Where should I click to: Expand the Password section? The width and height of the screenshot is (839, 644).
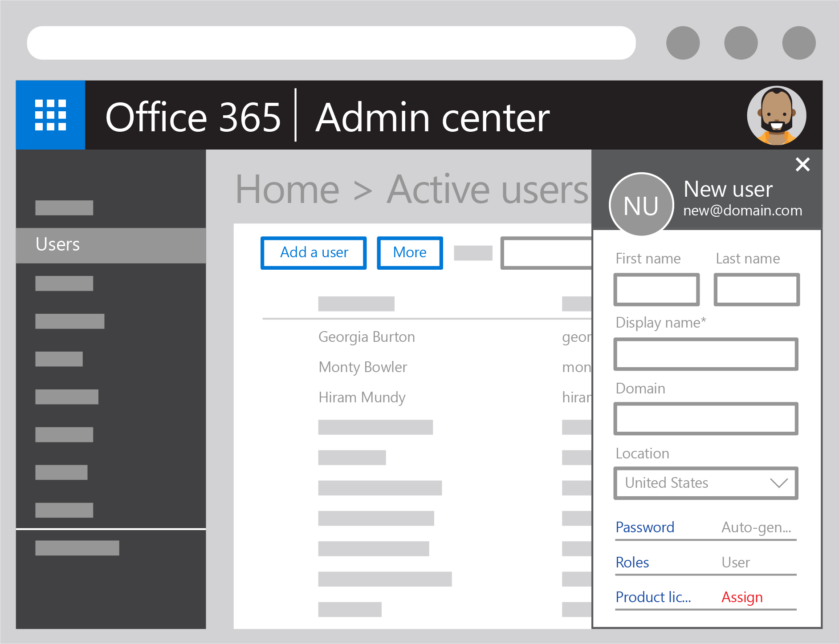644,527
